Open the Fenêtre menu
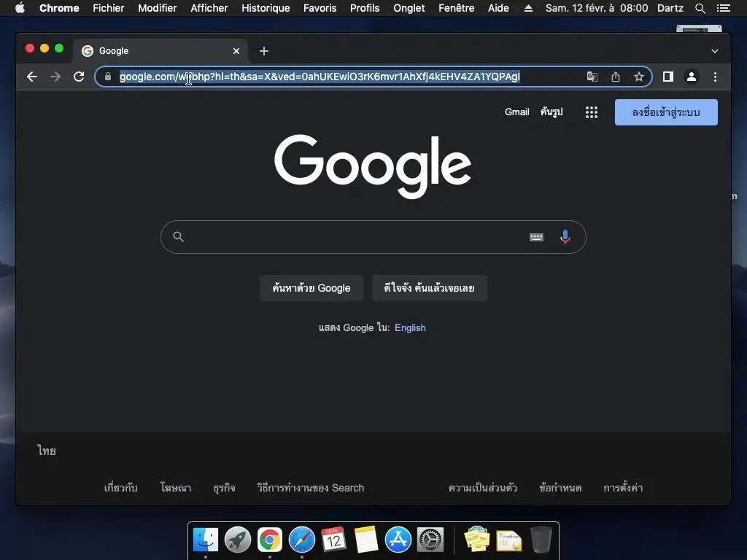Viewport: 747px width, 560px height. point(457,8)
